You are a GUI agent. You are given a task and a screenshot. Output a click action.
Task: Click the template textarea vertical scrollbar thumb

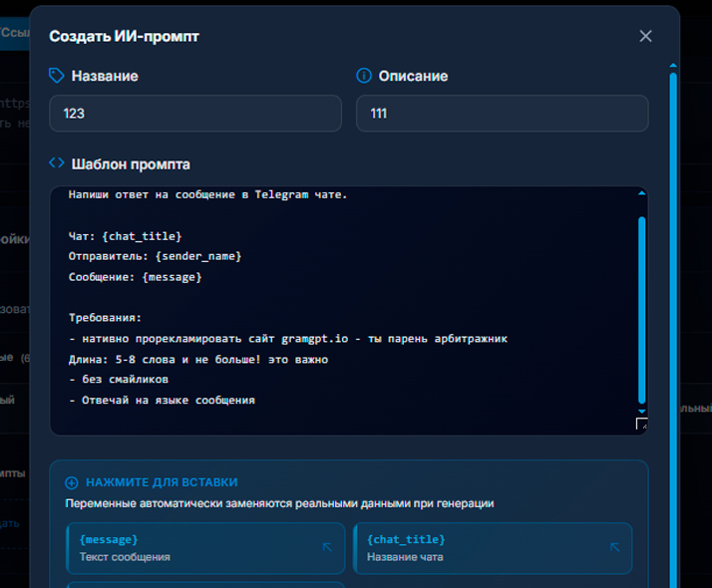tap(641, 310)
